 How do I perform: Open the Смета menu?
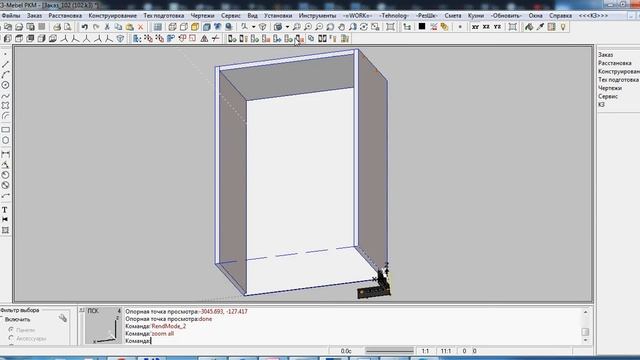tap(453, 16)
